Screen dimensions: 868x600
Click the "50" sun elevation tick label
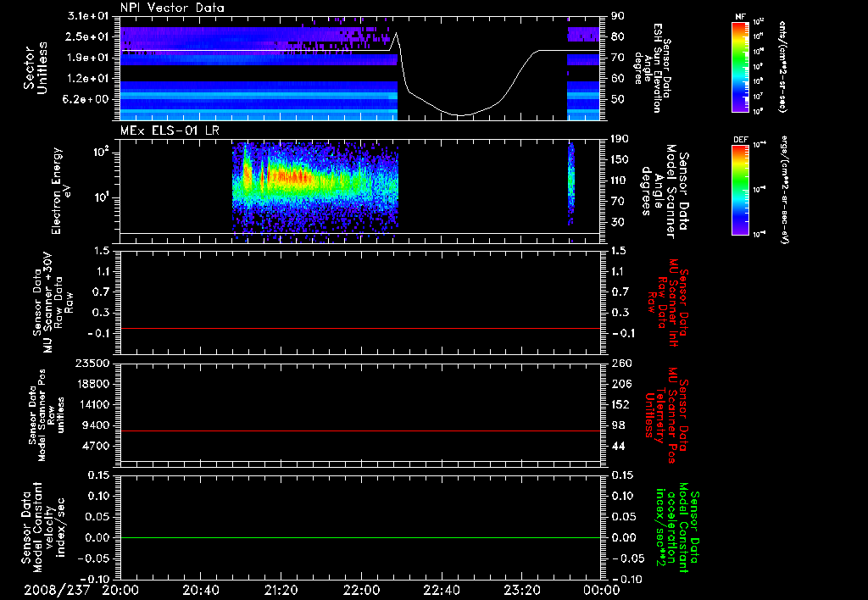click(x=618, y=99)
